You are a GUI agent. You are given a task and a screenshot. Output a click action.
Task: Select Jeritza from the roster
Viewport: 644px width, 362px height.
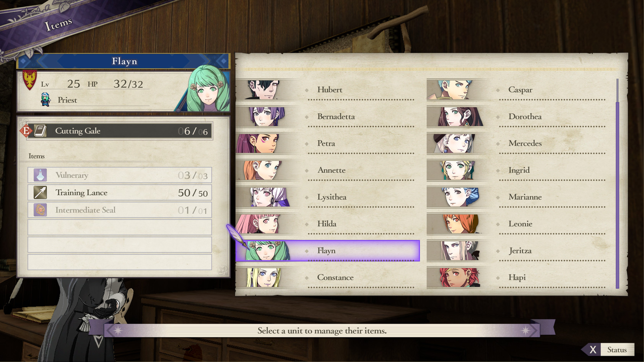coord(520,250)
